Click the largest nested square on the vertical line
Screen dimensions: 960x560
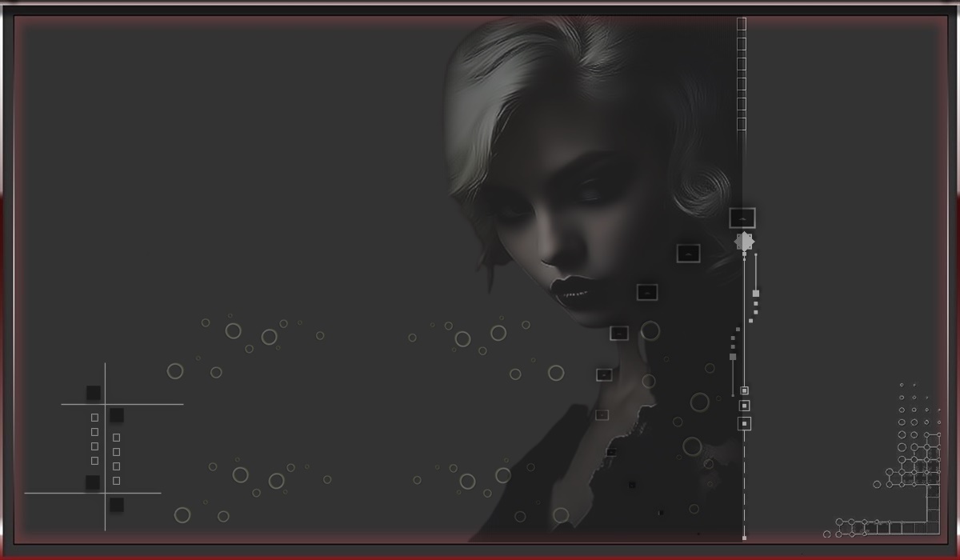(744, 423)
